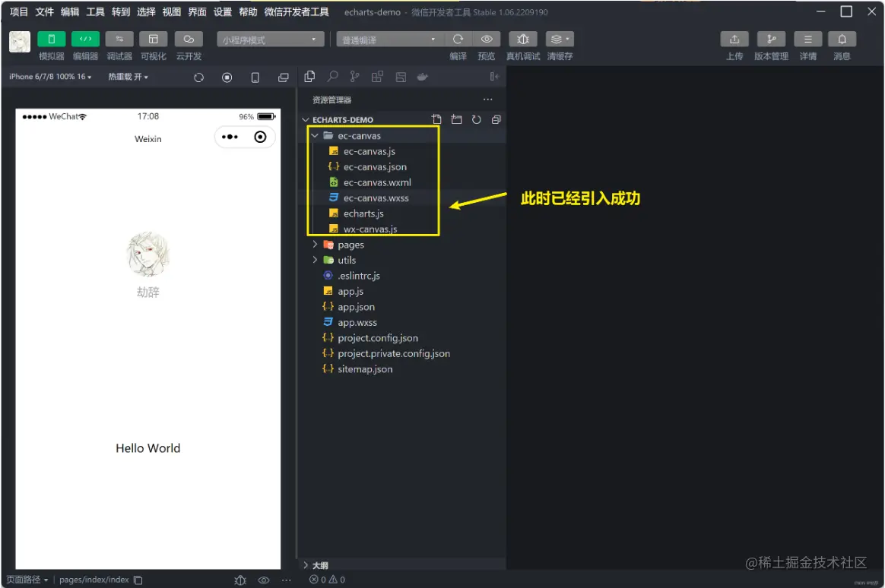Image resolution: width=885 pixels, height=588 pixels.
Task: Open the ec-canvas.json file
Action: [x=375, y=167]
